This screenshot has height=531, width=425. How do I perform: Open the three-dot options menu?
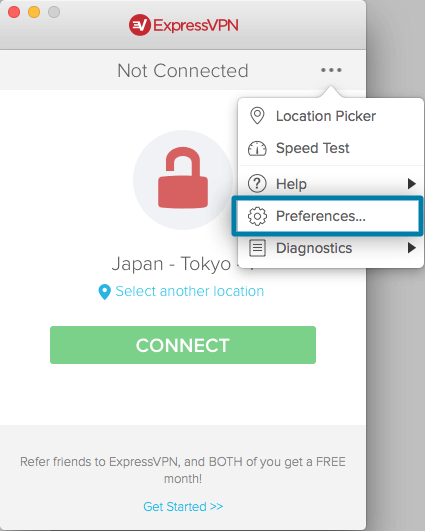coord(331,70)
